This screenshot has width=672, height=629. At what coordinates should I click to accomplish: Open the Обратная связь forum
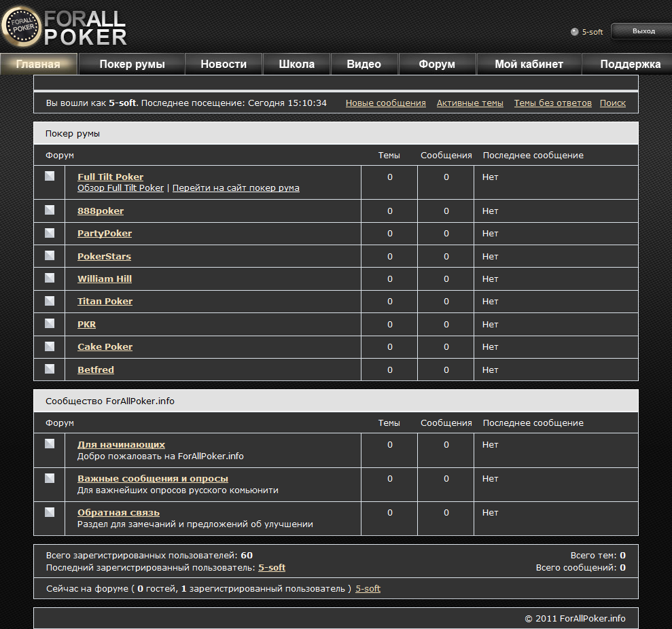(118, 512)
